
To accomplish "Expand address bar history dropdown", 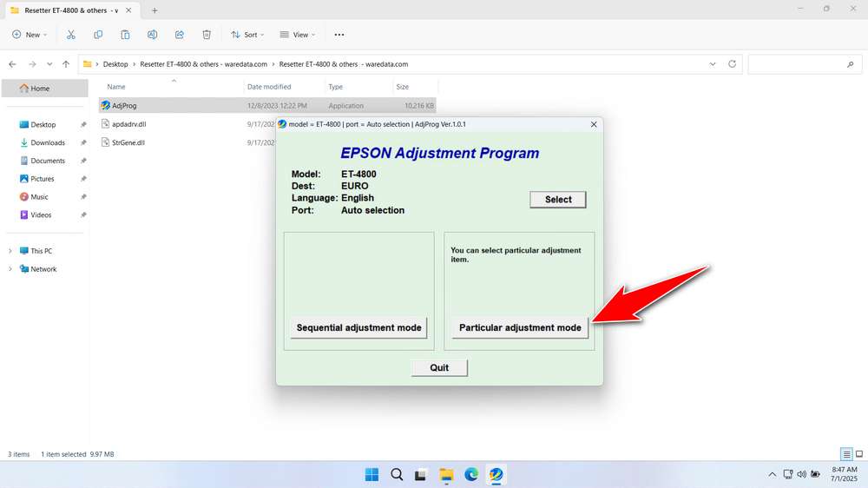I will point(713,64).
